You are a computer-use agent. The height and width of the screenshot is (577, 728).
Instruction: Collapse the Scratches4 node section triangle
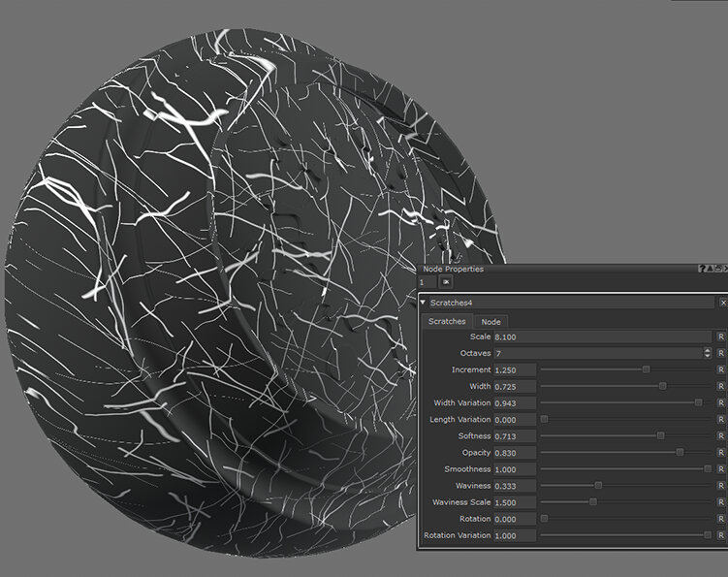pyautogui.click(x=423, y=303)
